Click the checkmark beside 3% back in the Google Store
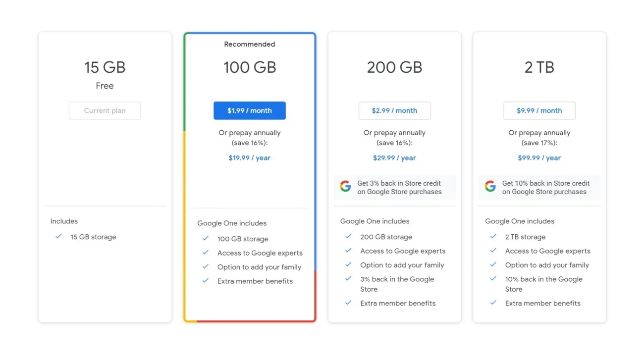The width and height of the screenshot is (644, 362). [x=348, y=279]
